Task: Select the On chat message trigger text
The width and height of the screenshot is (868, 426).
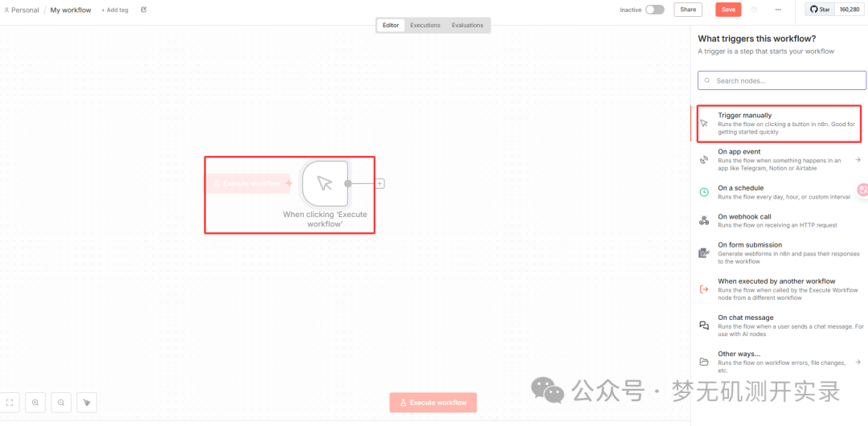Action: [x=746, y=318]
